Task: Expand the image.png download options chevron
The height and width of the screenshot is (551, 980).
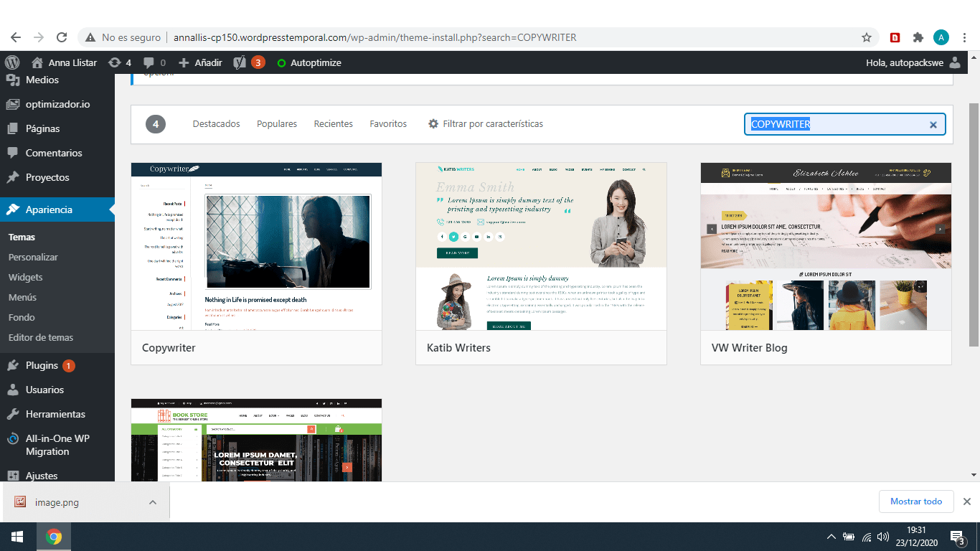Action: tap(153, 502)
